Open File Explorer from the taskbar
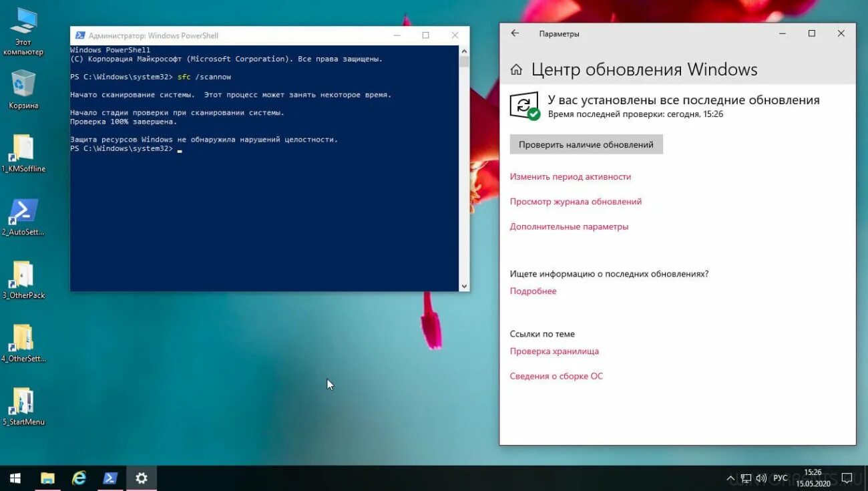 47,478
